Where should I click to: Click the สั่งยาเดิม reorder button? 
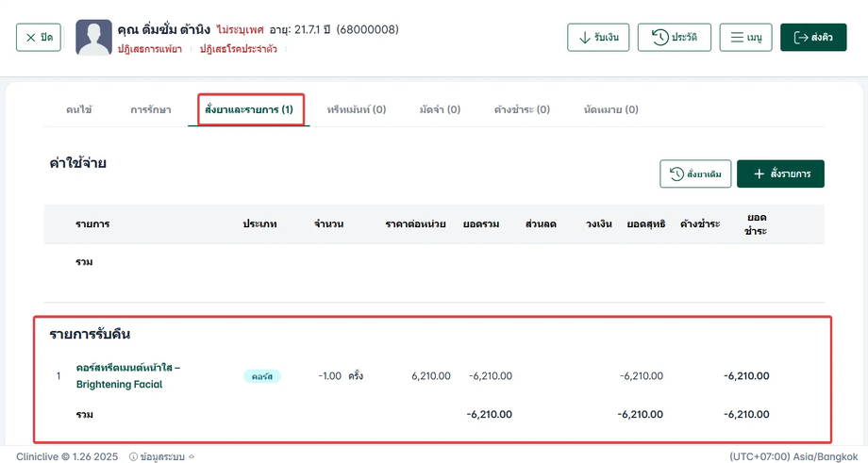click(x=695, y=174)
